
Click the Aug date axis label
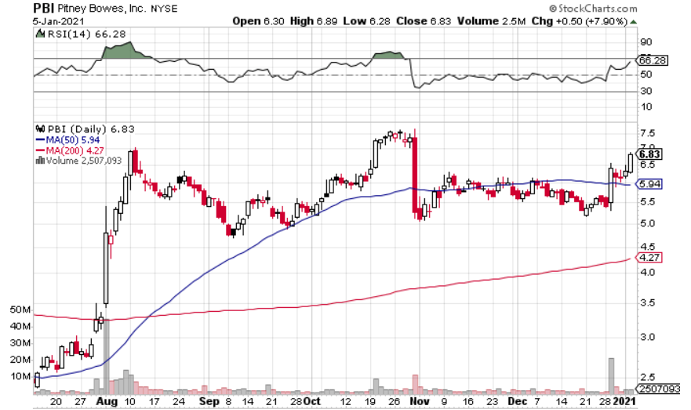107,402
